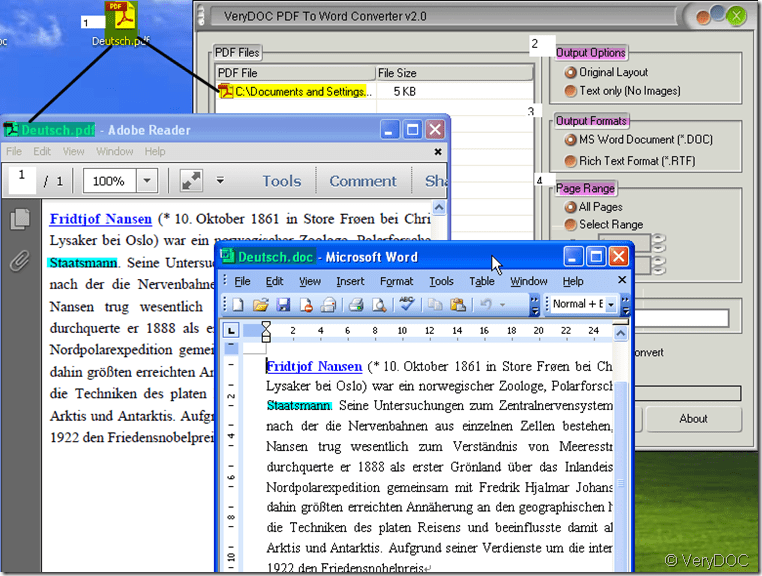The image size is (762, 576).
Task: Click the Permission icon in Word toolbar
Action: [306, 305]
